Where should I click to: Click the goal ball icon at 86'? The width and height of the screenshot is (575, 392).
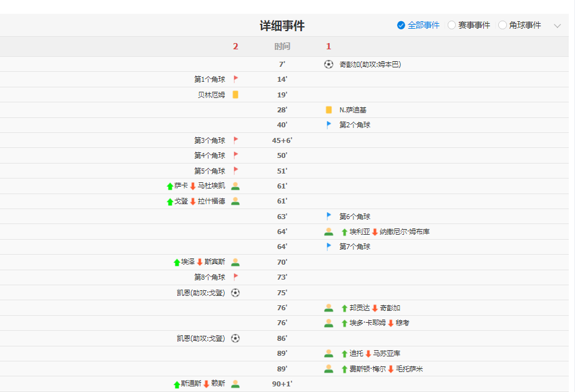(235, 338)
